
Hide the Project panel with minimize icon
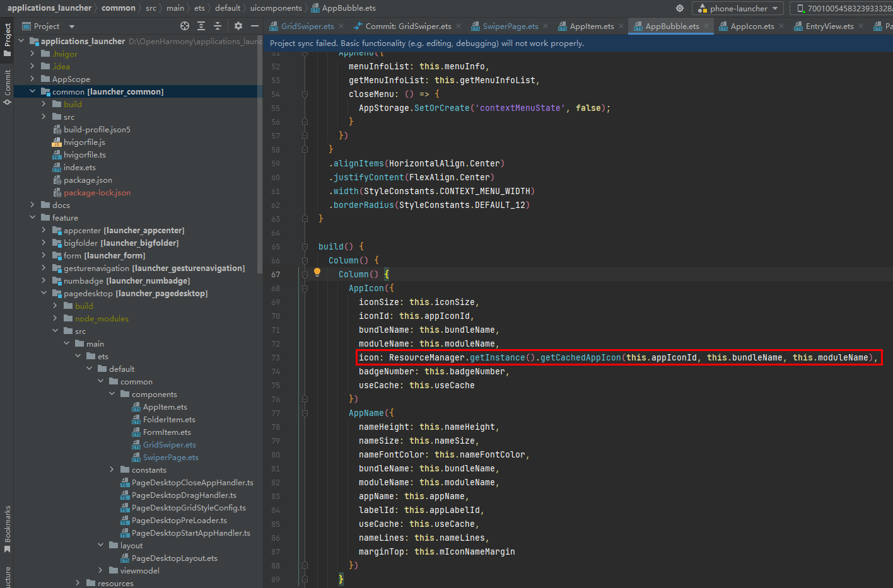tap(255, 26)
